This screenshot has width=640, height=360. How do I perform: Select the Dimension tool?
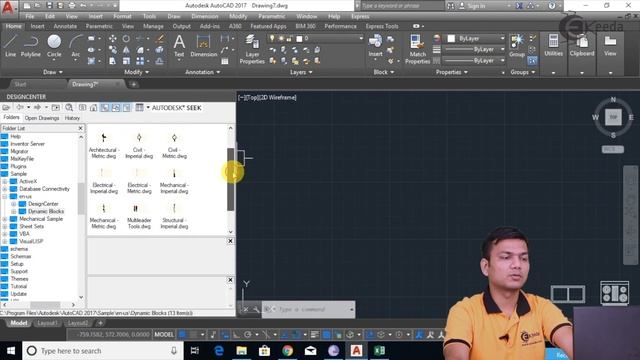point(203,45)
